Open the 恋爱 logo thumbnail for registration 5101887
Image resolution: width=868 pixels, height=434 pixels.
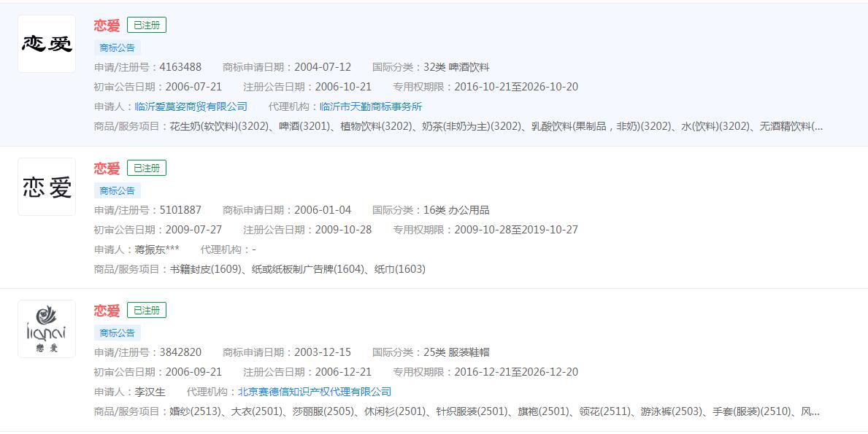coord(47,187)
